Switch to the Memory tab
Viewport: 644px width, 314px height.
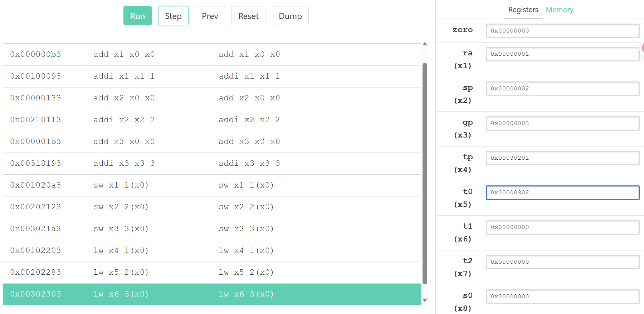tap(559, 10)
